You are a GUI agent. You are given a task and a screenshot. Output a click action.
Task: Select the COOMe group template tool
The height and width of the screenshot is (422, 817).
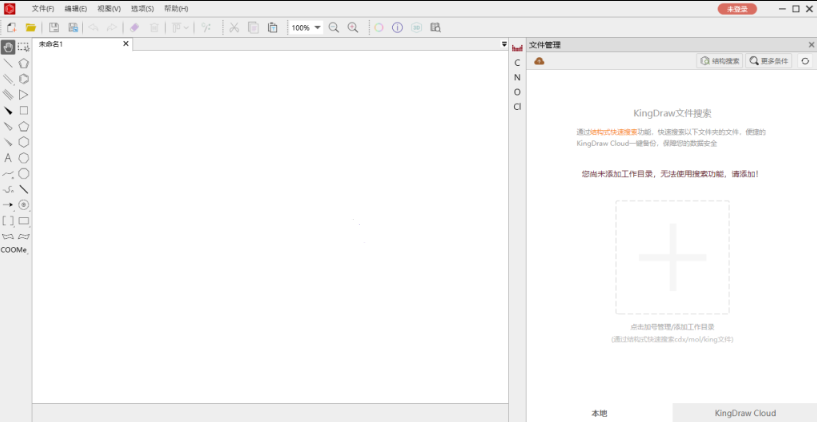coord(15,250)
